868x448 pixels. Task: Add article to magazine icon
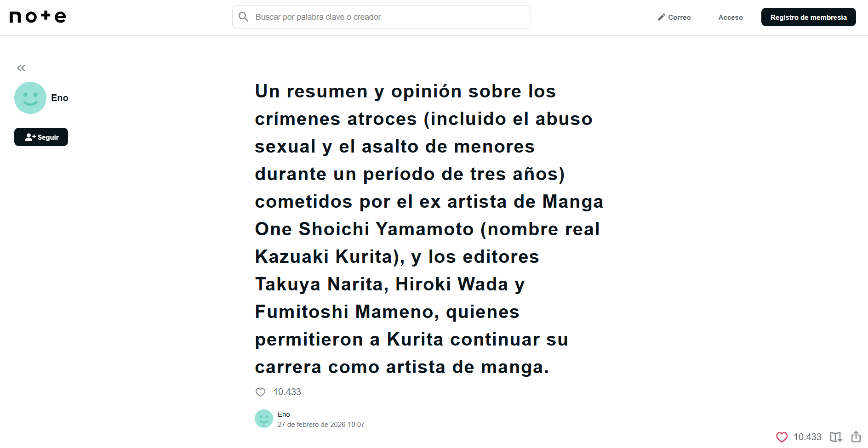tap(836, 437)
